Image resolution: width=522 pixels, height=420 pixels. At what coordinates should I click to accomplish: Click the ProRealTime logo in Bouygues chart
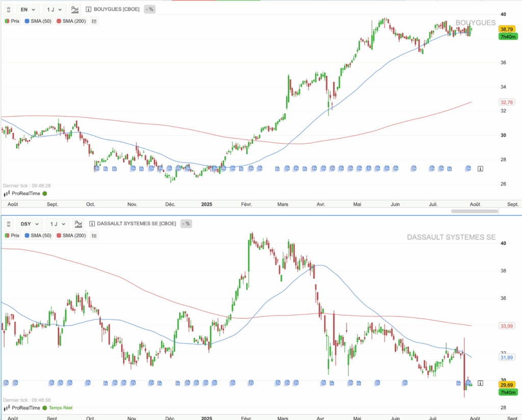pyautogui.click(x=24, y=194)
